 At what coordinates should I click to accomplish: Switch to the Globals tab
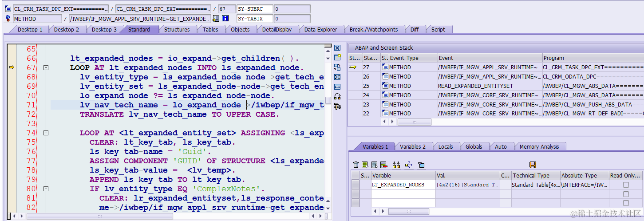click(474, 146)
